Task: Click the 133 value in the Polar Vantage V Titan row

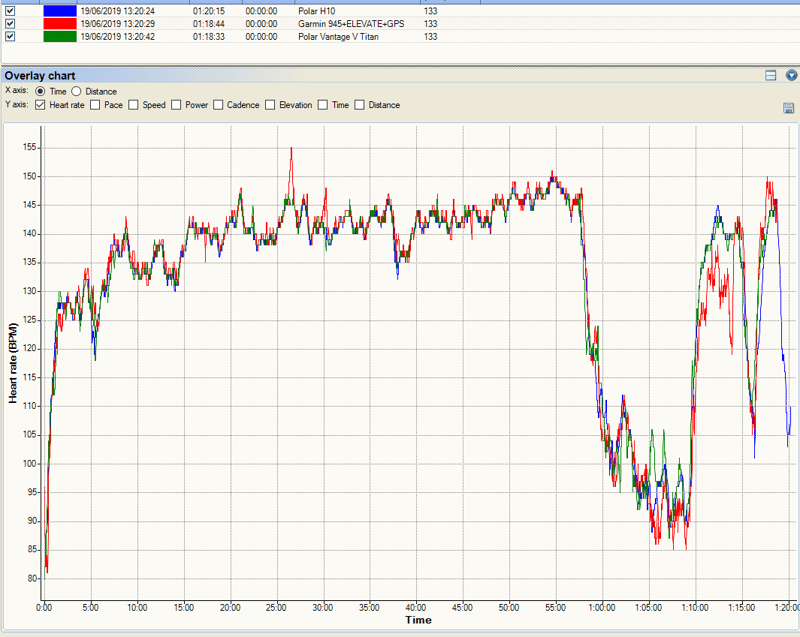Action: coord(431,36)
